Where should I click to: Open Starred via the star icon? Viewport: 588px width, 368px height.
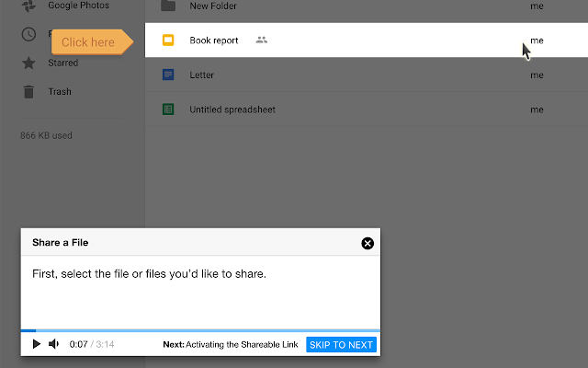coord(29,63)
